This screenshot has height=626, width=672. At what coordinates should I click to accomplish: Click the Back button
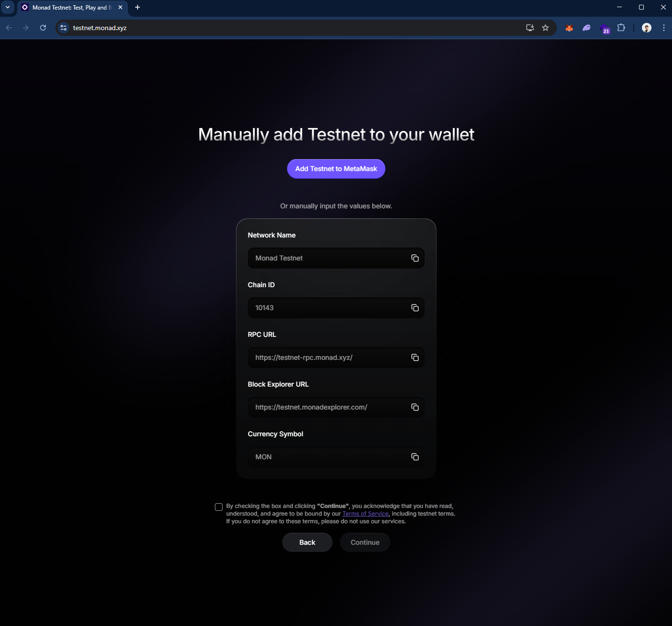pyautogui.click(x=307, y=542)
